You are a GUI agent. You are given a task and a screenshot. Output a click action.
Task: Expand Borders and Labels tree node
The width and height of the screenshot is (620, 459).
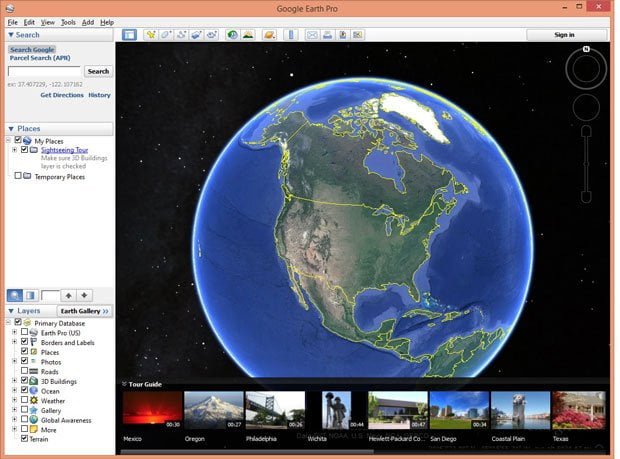[x=15, y=342]
